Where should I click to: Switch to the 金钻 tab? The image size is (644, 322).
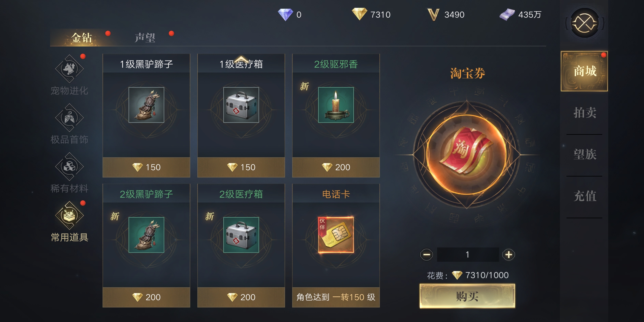pyautogui.click(x=82, y=38)
